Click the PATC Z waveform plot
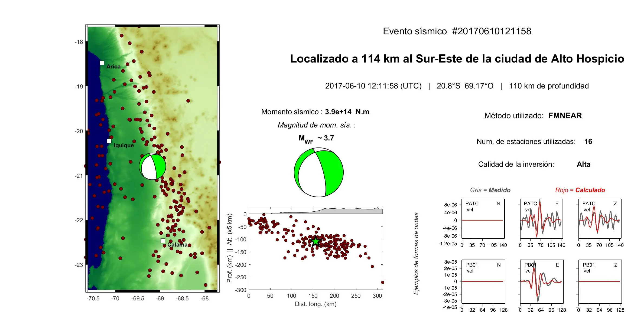The height and width of the screenshot is (328, 644). (600, 219)
